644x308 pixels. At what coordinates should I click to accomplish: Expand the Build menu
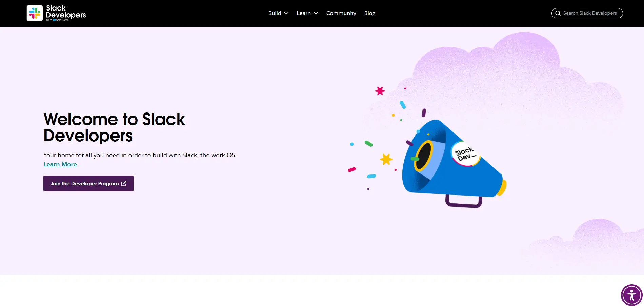point(278,13)
